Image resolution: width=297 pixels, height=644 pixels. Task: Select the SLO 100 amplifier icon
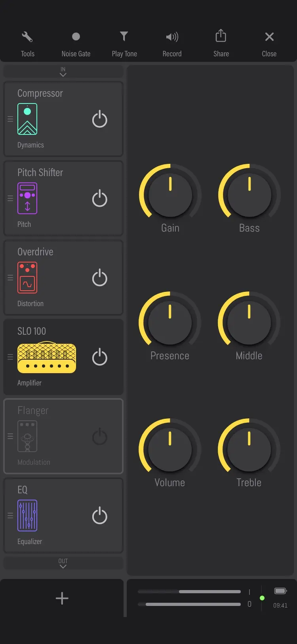(x=47, y=357)
